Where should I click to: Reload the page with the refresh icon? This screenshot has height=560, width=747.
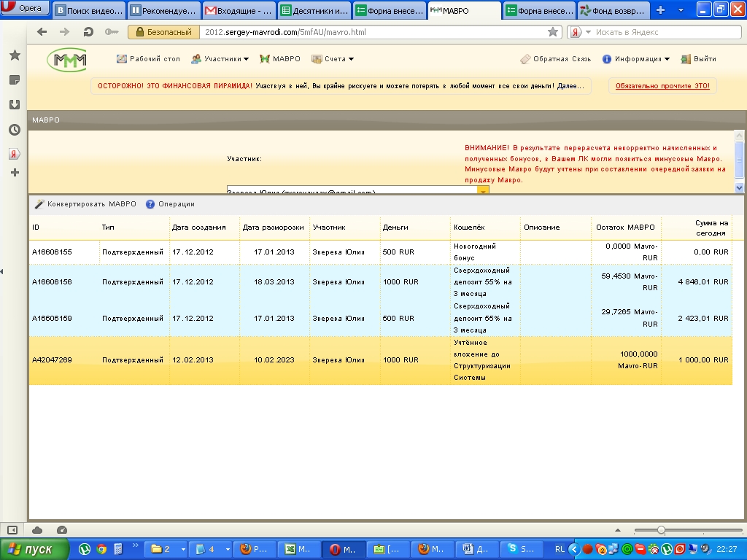click(88, 32)
